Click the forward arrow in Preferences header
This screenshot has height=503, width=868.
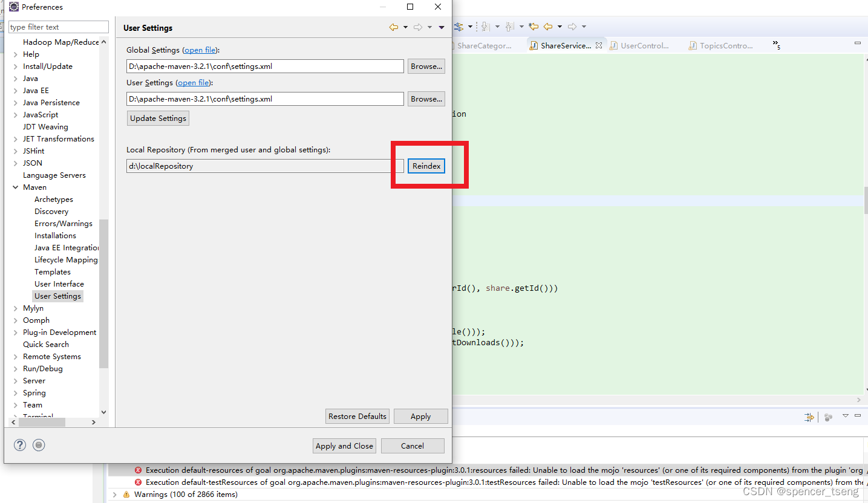418,27
